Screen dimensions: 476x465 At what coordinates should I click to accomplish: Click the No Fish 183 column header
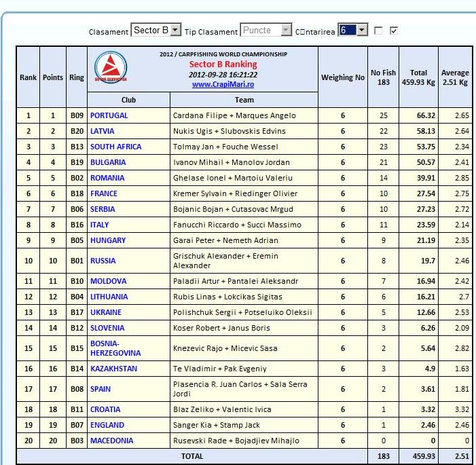383,77
